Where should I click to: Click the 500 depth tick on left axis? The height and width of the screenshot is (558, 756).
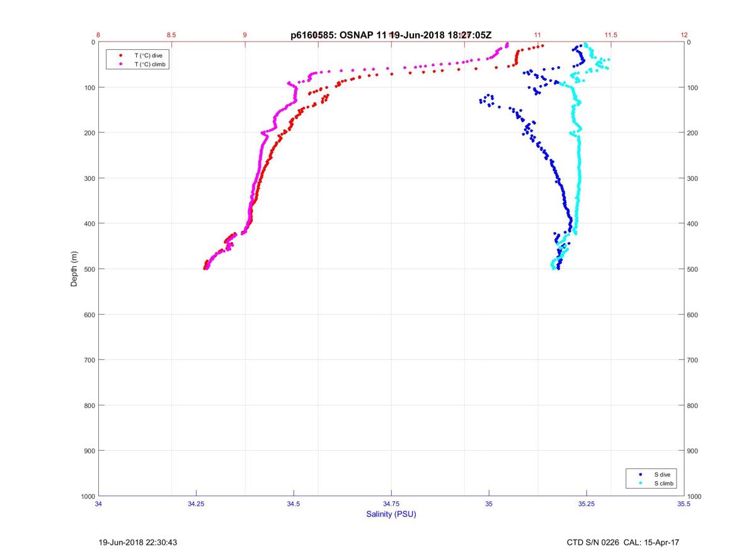click(89, 269)
